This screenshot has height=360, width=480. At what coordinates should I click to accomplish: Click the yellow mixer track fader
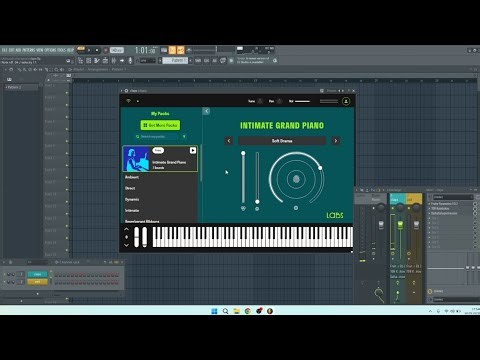coord(416,225)
